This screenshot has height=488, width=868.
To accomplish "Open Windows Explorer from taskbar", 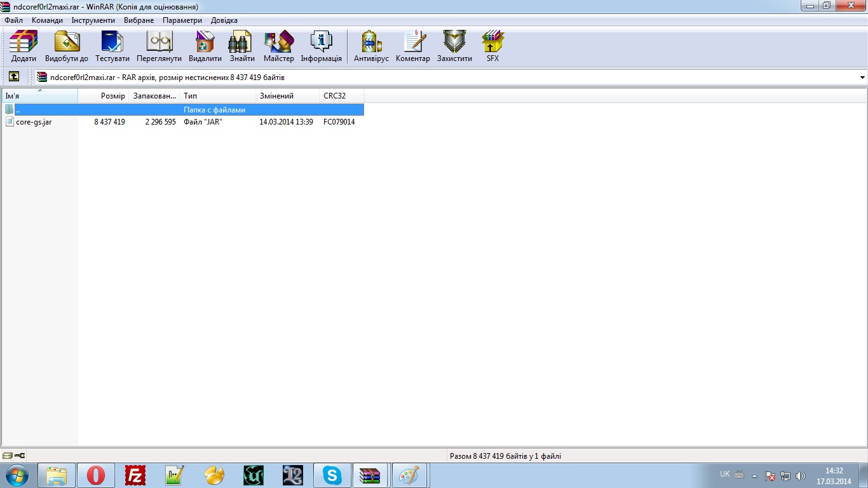I will point(57,475).
